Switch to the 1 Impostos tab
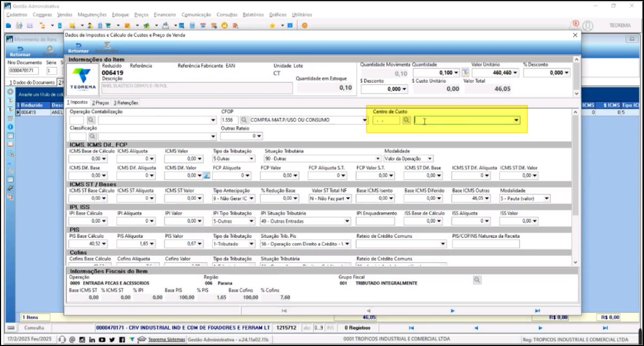 tap(77, 103)
